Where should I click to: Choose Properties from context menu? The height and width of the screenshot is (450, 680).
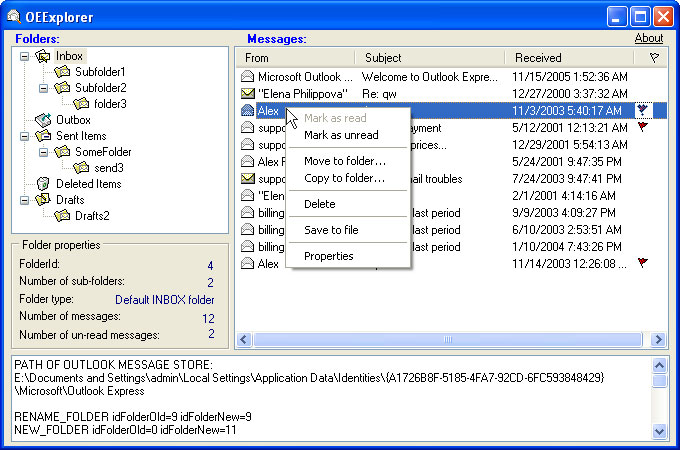348,256
